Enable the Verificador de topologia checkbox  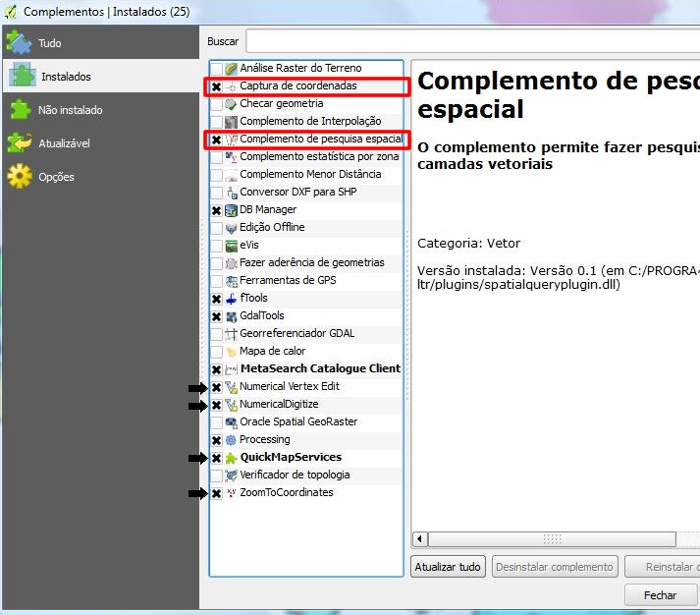click(216, 475)
